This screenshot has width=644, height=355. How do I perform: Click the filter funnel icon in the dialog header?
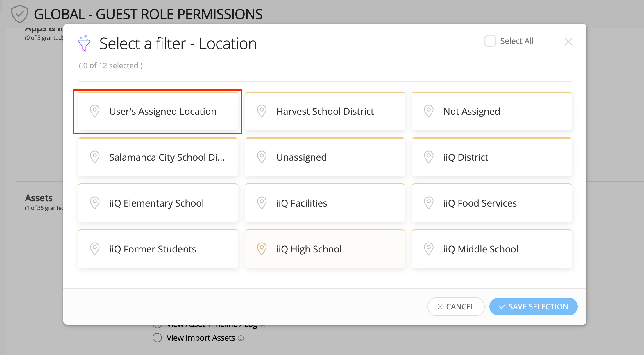84,43
